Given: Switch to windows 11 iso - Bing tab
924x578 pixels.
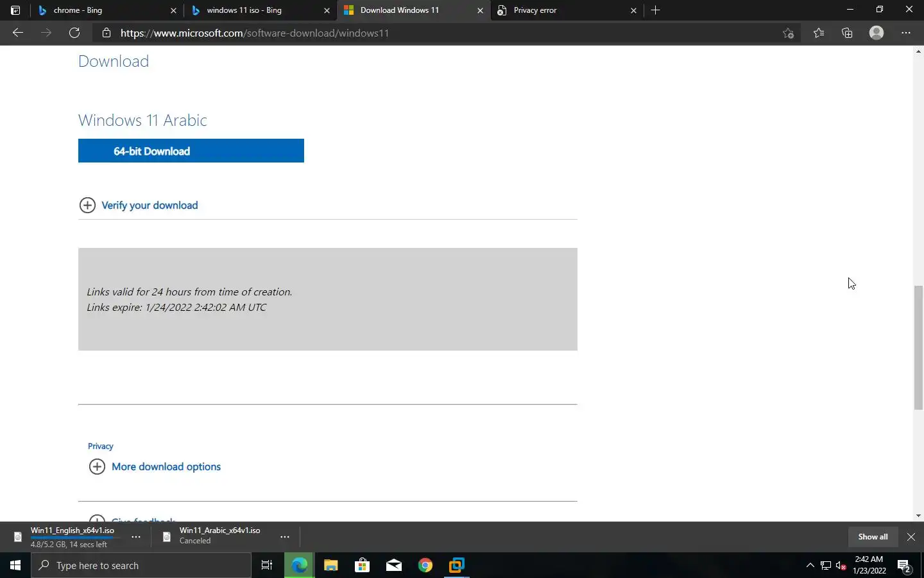Looking at the screenshot, I should (260, 10).
